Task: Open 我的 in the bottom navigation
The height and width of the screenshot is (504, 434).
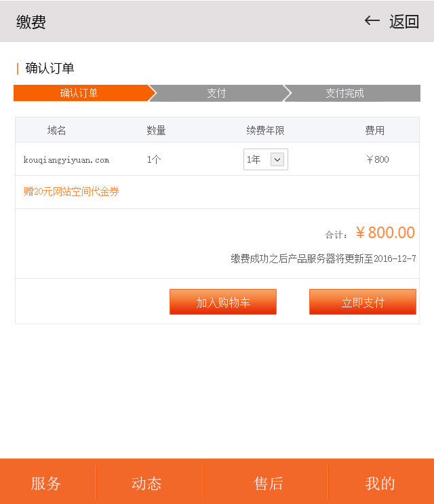Action: [380, 483]
